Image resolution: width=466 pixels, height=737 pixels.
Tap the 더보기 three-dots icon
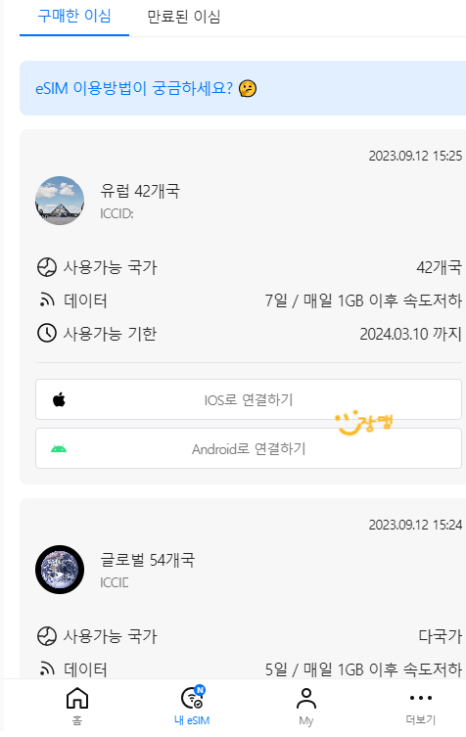[421, 698]
